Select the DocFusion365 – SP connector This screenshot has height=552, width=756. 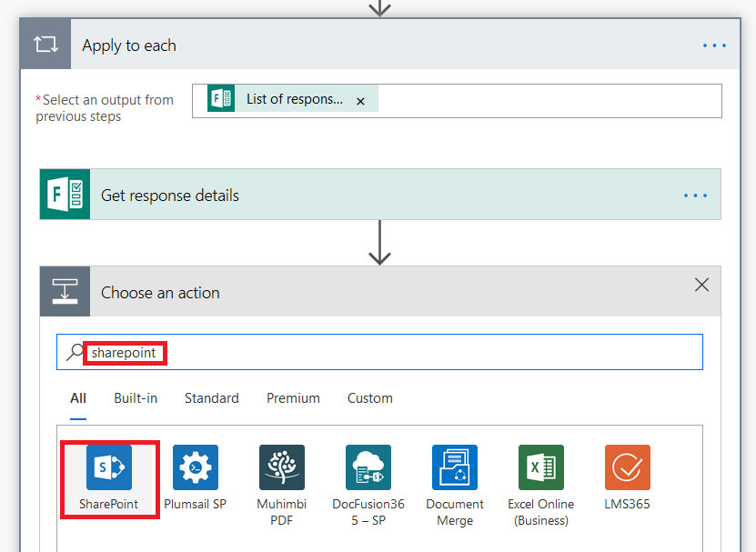(x=368, y=467)
